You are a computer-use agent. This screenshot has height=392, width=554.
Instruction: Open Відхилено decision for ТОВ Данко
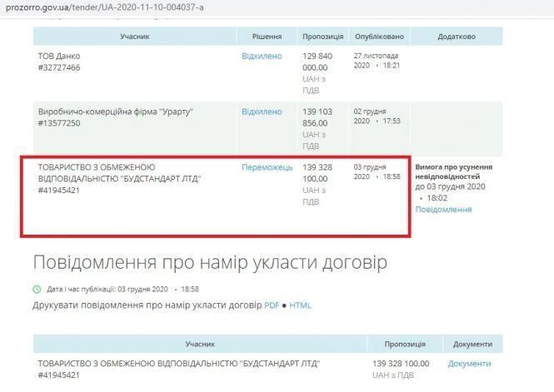[x=262, y=56]
